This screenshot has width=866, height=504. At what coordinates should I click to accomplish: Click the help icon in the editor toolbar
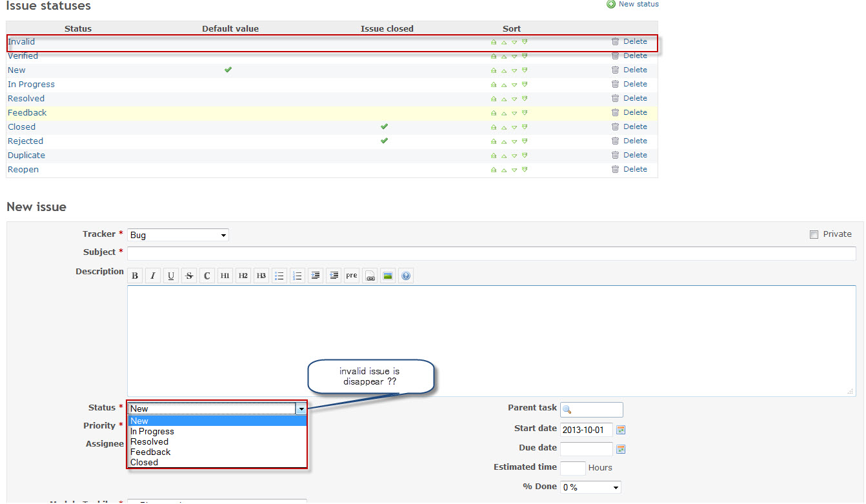405,276
